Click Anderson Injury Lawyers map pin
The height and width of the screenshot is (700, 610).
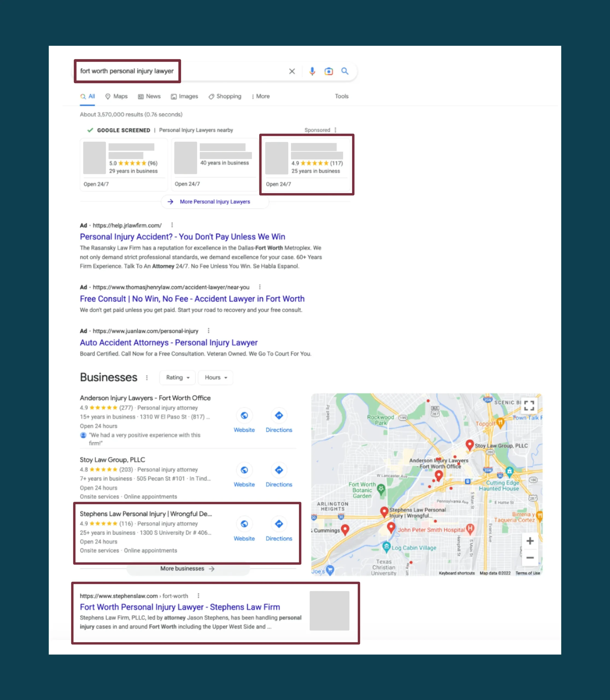point(439,475)
